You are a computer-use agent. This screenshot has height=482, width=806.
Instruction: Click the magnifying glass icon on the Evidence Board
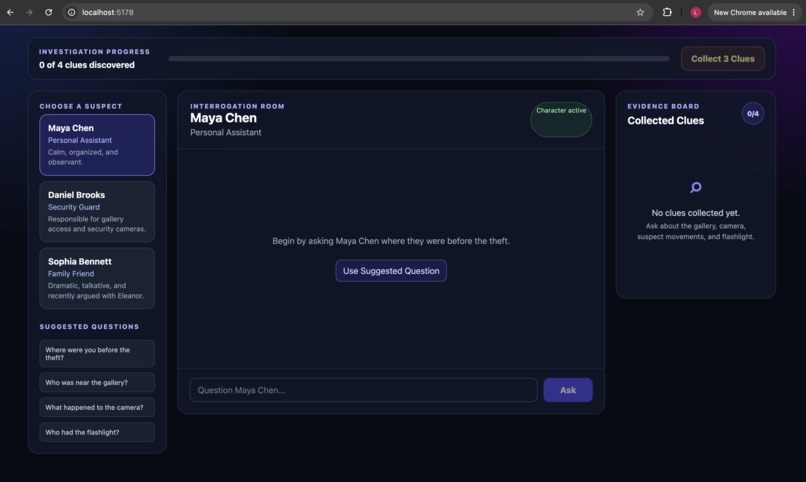[x=695, y=187]
